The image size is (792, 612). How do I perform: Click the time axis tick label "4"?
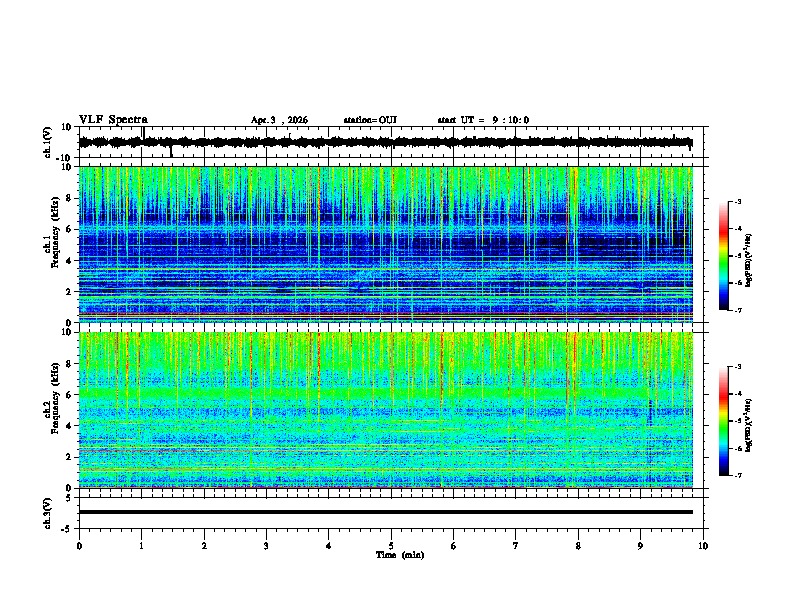(x=329, y=546)
